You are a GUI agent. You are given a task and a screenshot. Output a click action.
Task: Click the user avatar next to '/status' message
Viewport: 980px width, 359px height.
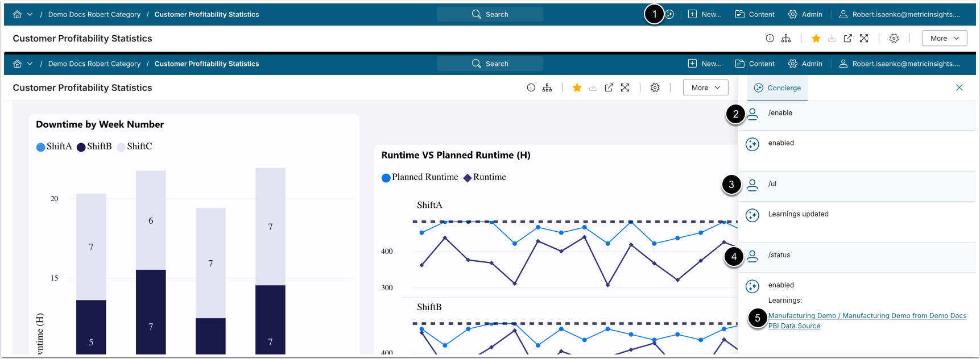pyautogui.click(x=752, y=256)
